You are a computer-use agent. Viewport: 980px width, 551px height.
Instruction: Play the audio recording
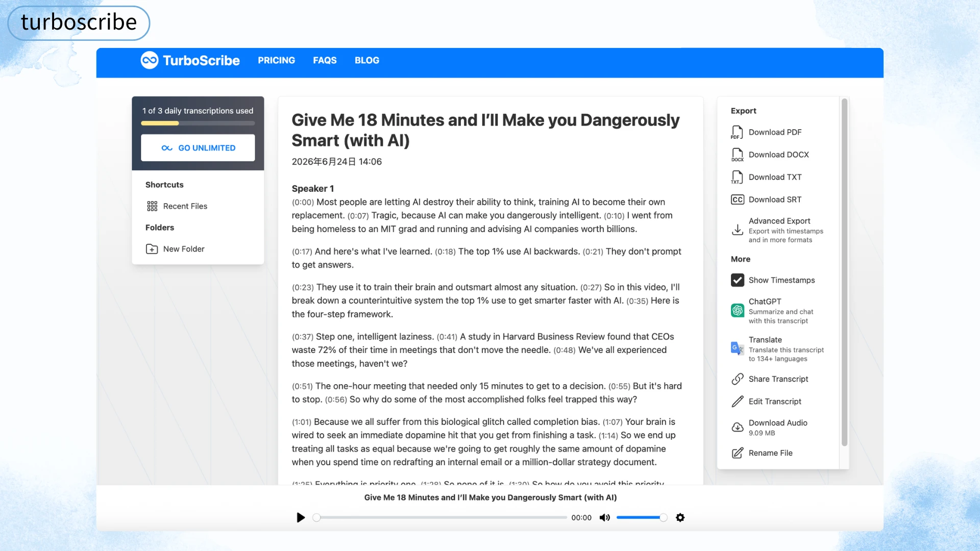pyautogui.click(x=301, y=517)
